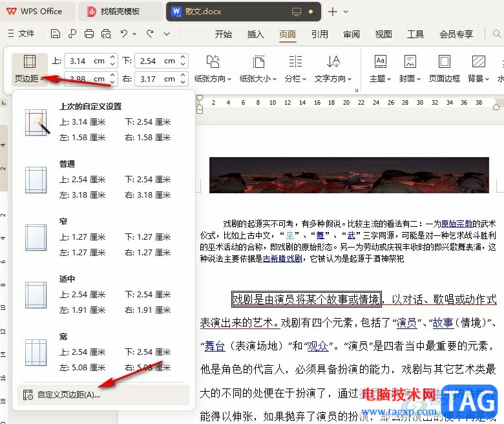Open the 主题 theme dropdown
This screenshot has height=424, width=504.
(x=380, y=69)
